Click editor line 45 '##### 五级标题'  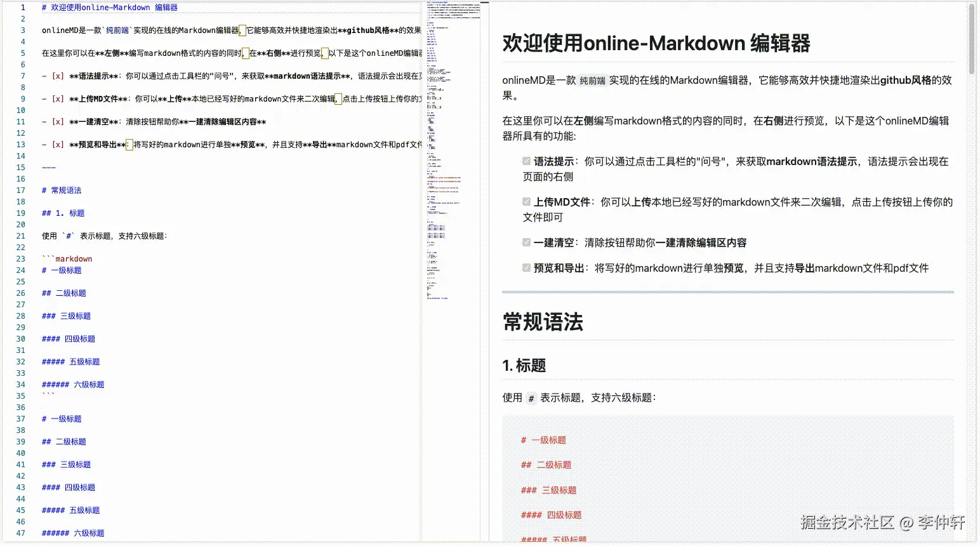pos(71,510)
